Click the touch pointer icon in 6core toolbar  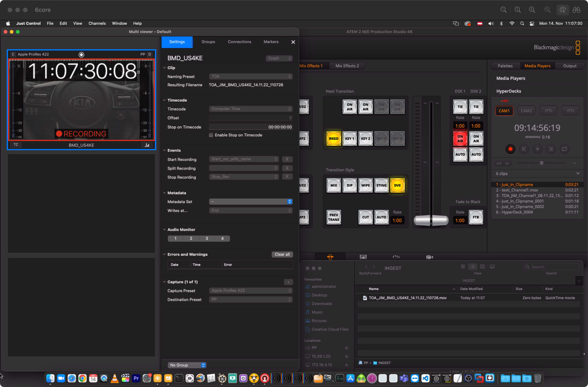tap(563, 10)
